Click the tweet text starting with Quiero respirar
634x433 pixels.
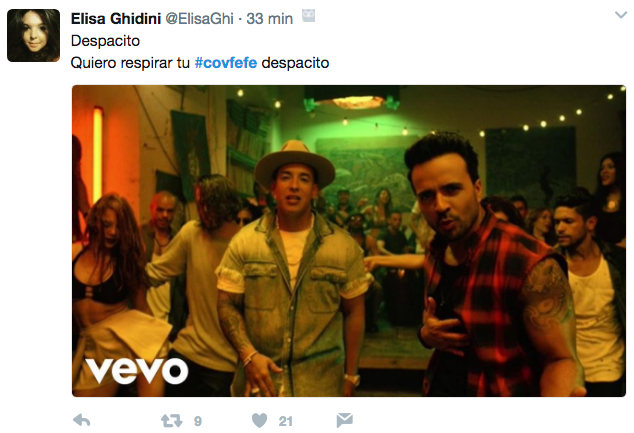click(200, 63)
